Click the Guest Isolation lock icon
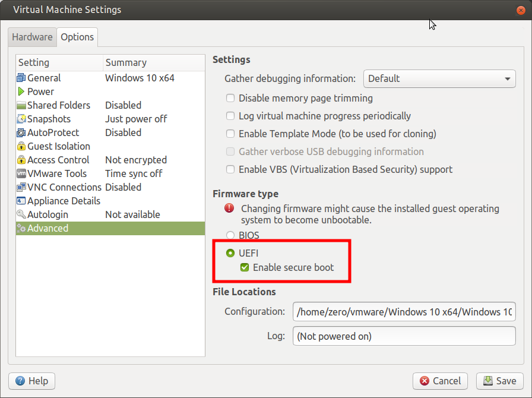Screen dimensions: 532x398 [21, 146]
